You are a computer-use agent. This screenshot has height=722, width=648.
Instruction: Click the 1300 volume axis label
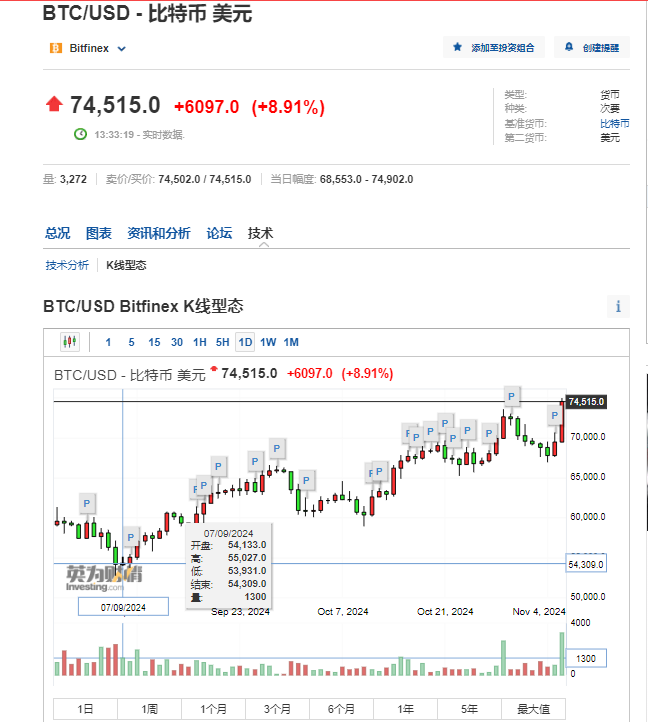pos(586,658)
